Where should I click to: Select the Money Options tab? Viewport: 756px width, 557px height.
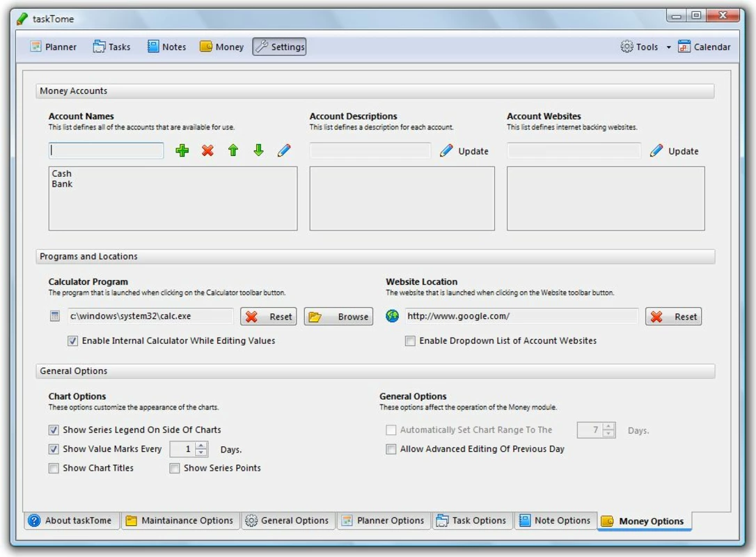point(644,521)
